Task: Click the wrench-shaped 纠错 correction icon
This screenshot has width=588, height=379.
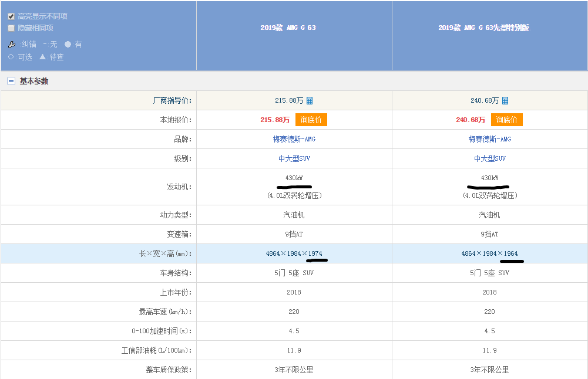Action: pos(12,44)
